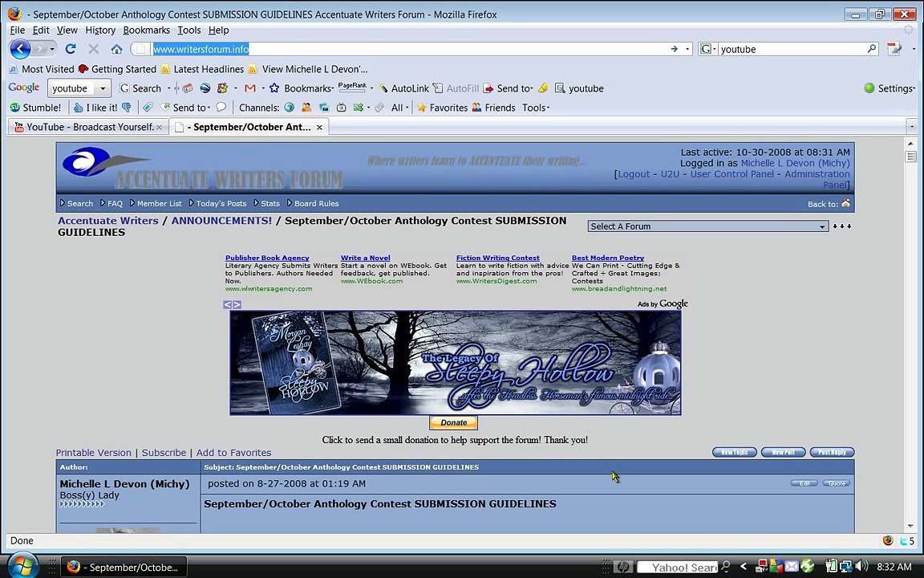Open the search engine selector dropdown

[x=707, y=49]
